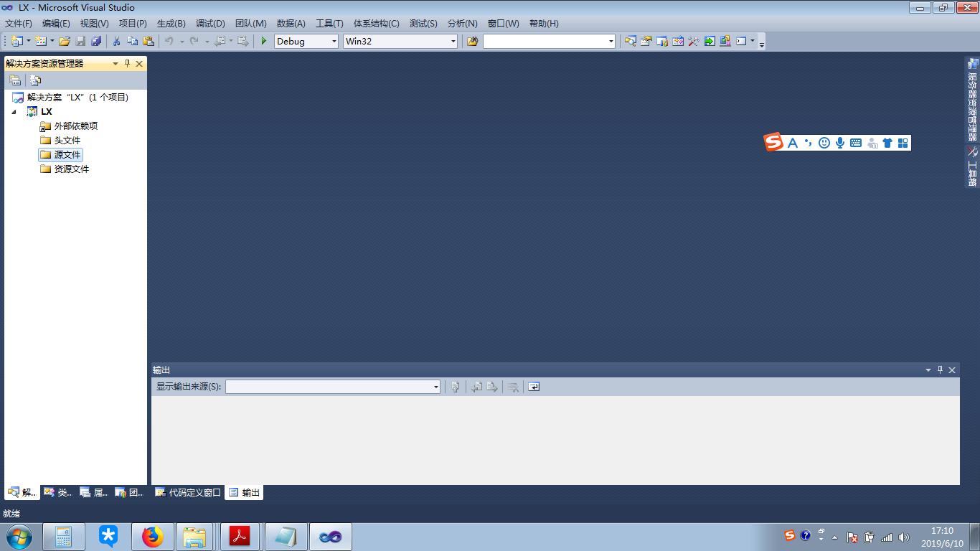Click the Windows Start button

(x=19, y=537)
